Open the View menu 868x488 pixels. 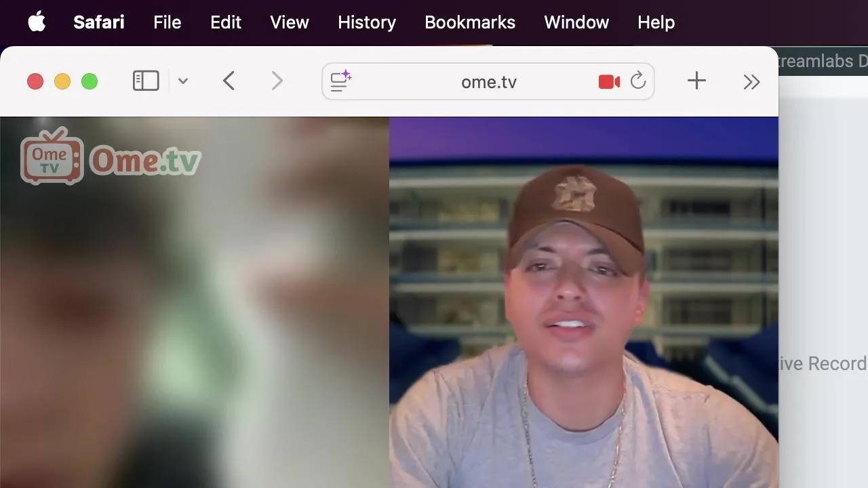290,22
